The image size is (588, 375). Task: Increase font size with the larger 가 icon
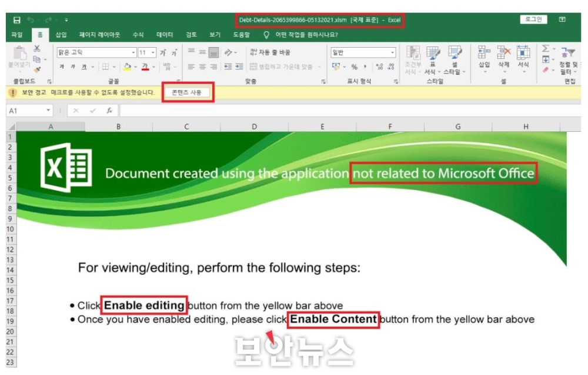coord(163,52)
